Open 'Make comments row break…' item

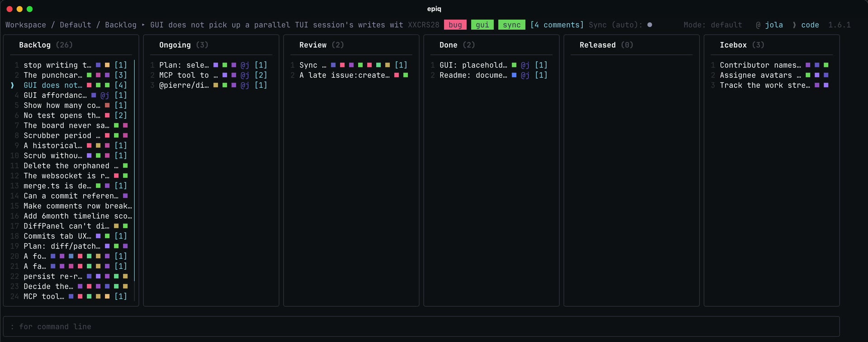[71, 206]
